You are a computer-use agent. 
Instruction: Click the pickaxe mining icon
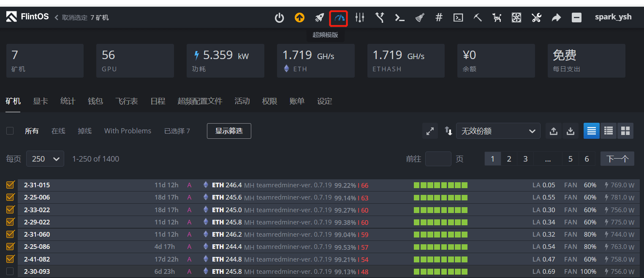(x=478, y=17)
